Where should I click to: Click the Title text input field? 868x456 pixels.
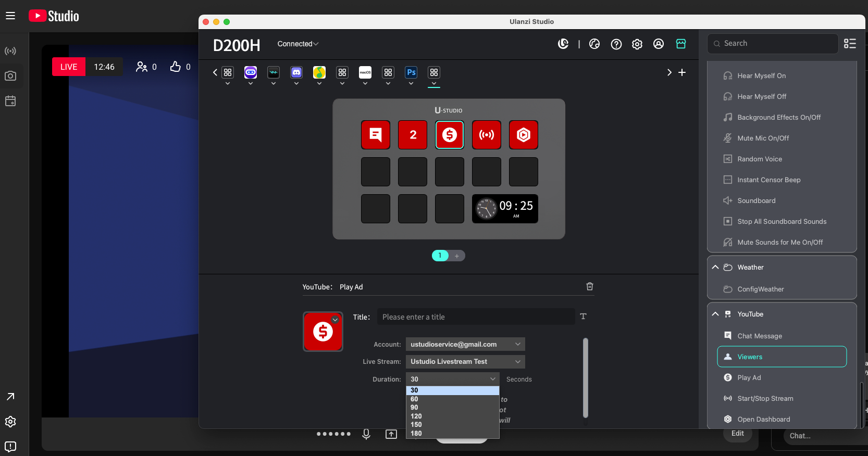click(x=475, y=317)
